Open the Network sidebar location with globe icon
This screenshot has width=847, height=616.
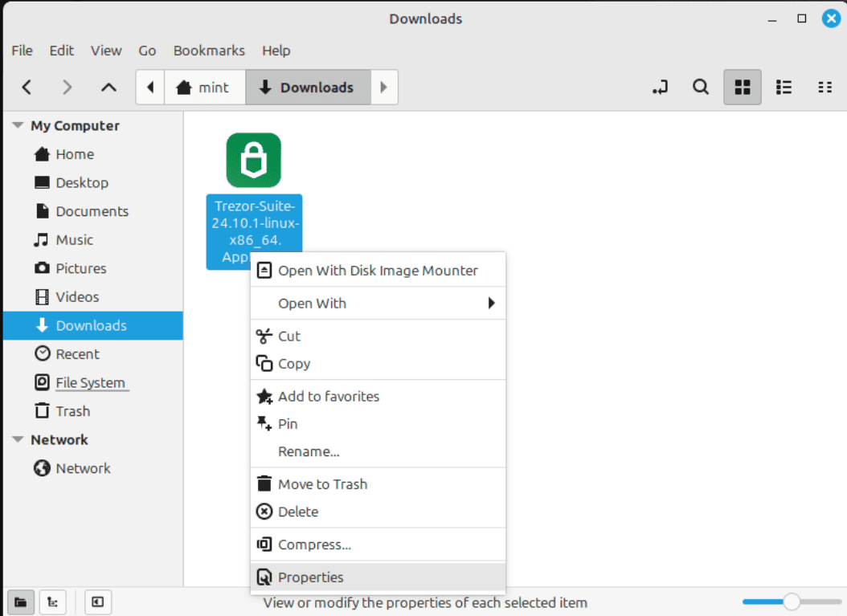[x=93, y=468]
